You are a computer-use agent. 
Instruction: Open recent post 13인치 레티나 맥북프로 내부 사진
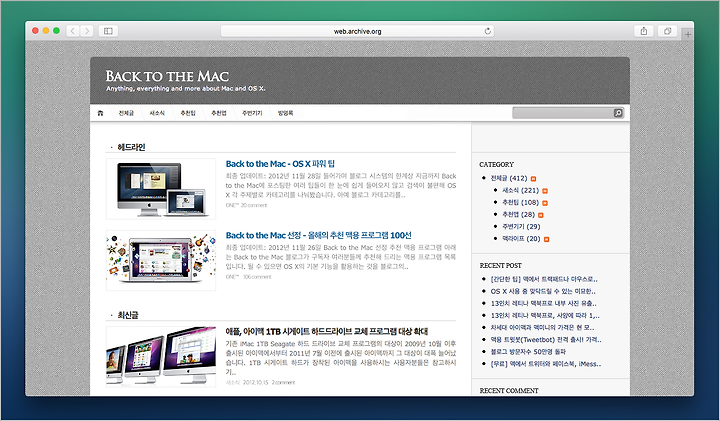tap(544, 303)
